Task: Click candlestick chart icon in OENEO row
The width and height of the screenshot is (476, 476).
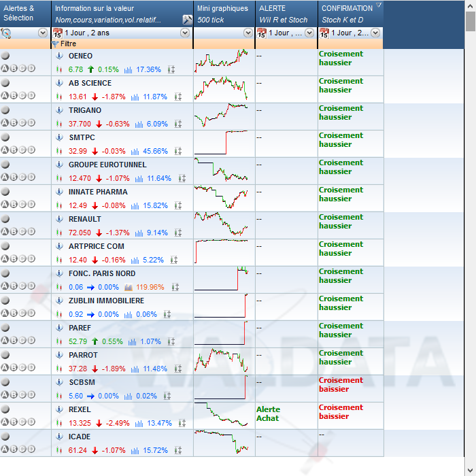Action: (x=59, y=69)
